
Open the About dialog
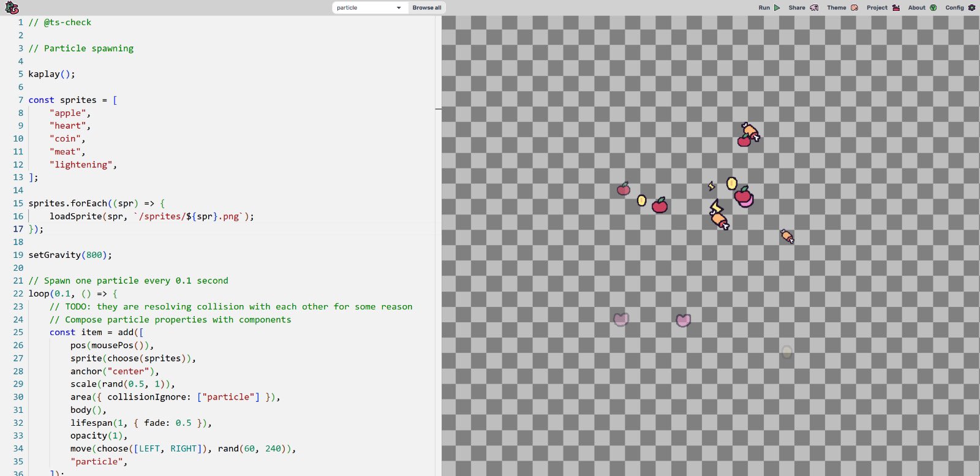coord(922,7)
